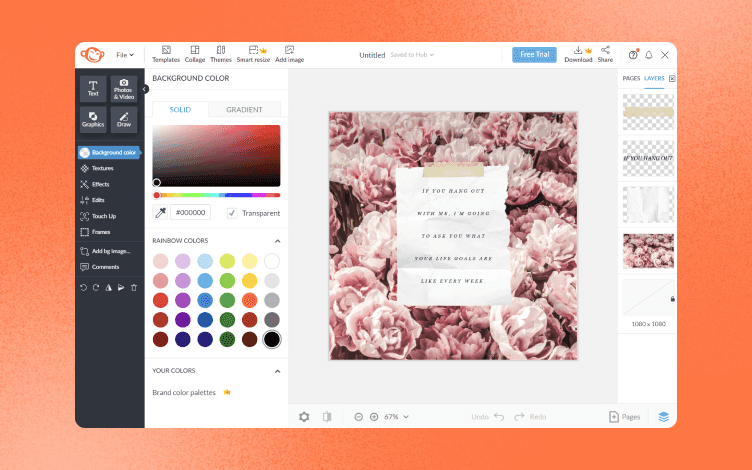Collapse the left panel with arrow
This screenshot has width=752, height=470.
[144, 89]
